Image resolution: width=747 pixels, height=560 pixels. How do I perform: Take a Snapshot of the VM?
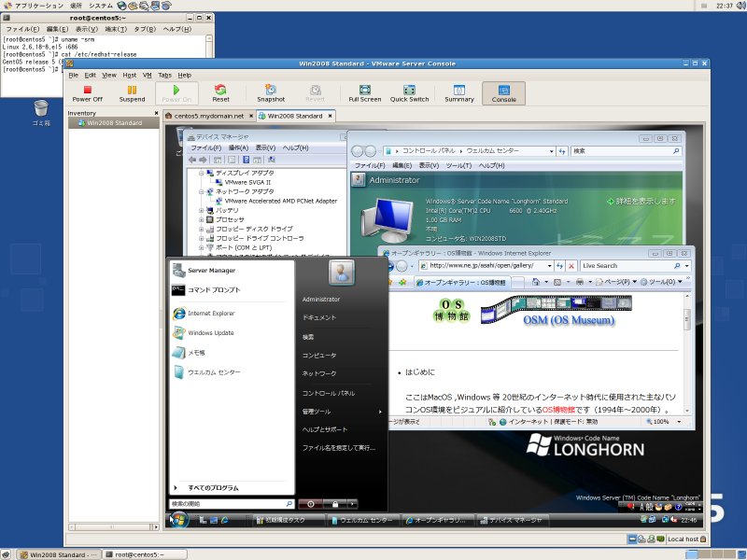pyautogui.click(x=271, y=93)
